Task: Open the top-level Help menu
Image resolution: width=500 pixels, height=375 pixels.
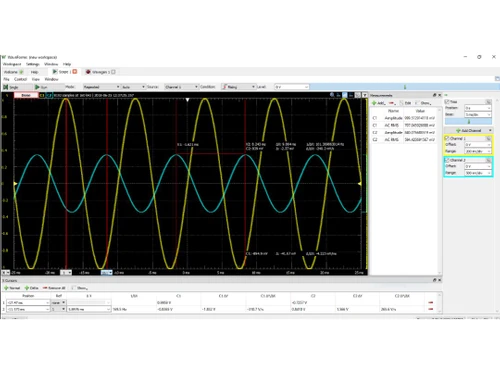Action: 67,64
